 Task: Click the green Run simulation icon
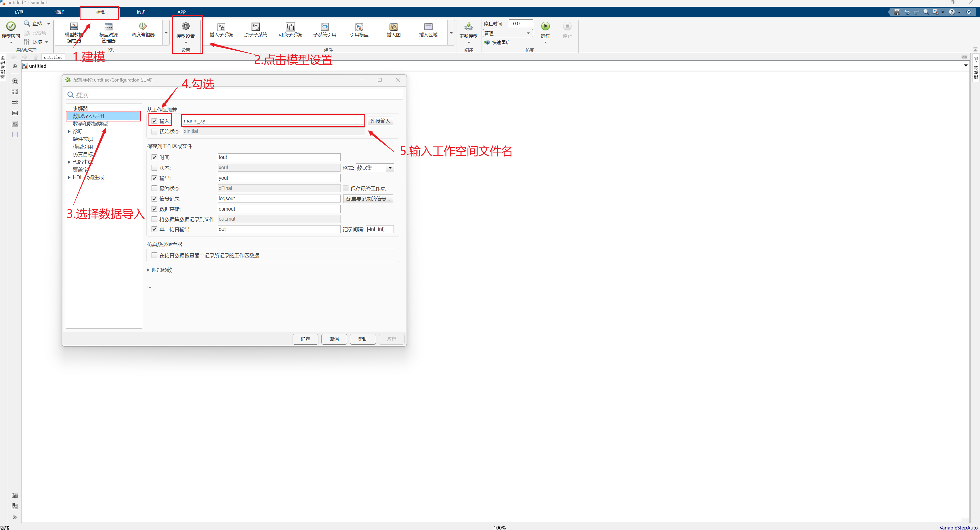(x=545, y=26)
